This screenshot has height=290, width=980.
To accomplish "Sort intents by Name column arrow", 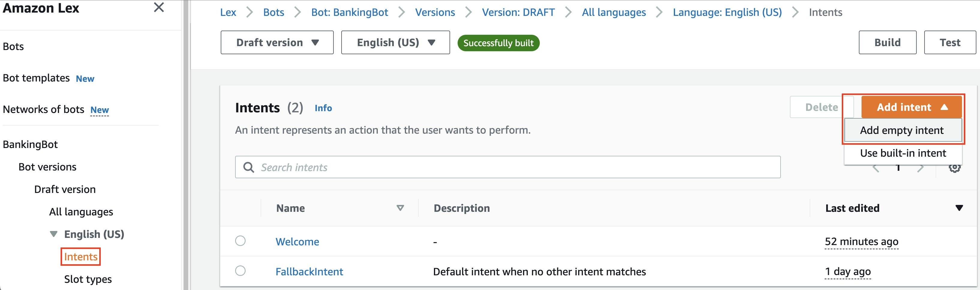I will (x=400, y=208).
